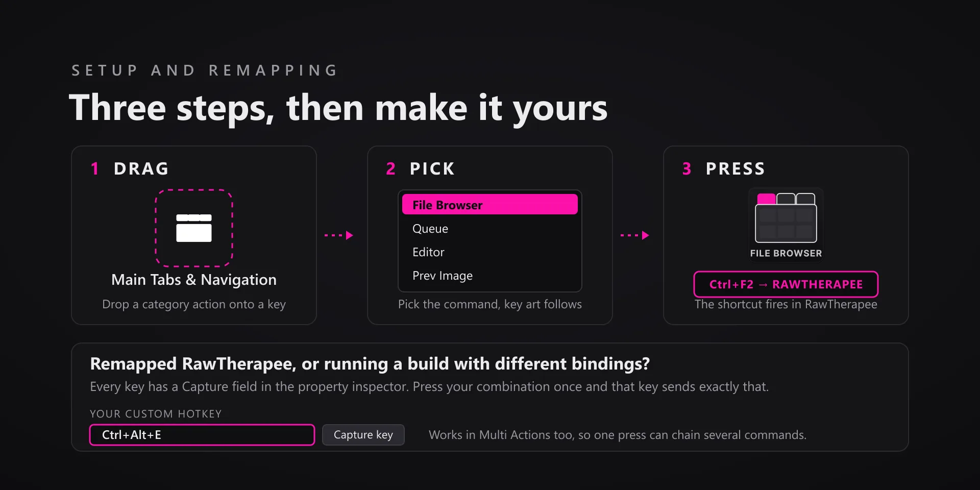Select Queue in the command list
This screenshot has height=490, width=980.
click(490, 229)
